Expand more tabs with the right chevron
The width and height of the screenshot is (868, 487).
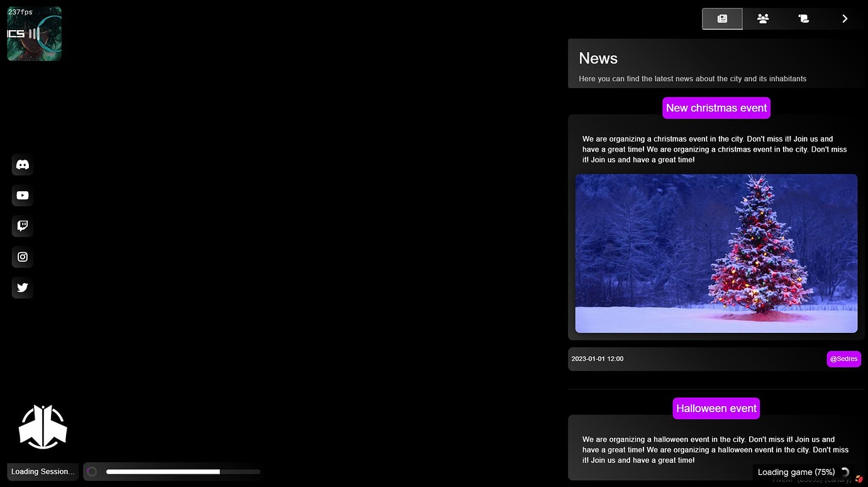(845, 18)
